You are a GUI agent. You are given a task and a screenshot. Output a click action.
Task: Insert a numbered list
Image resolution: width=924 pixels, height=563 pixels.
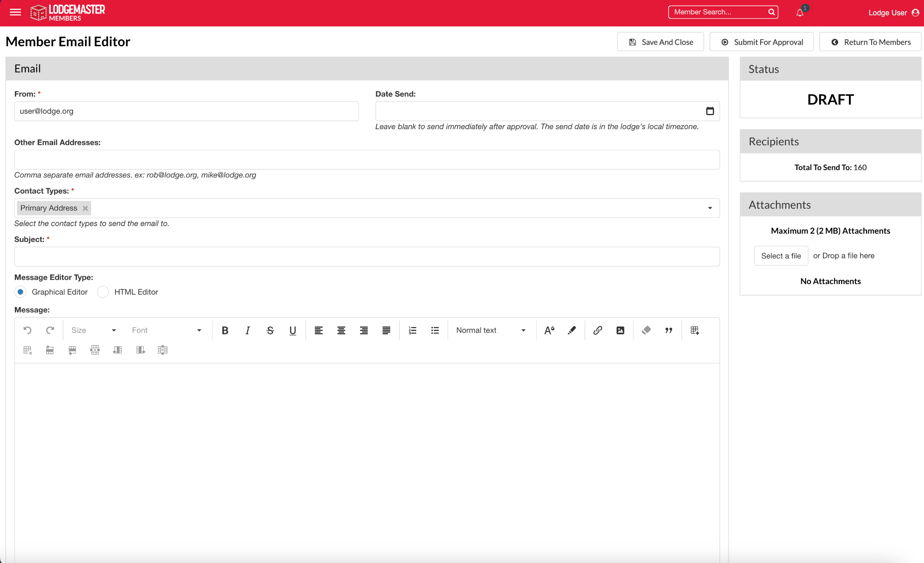point(412,330)
